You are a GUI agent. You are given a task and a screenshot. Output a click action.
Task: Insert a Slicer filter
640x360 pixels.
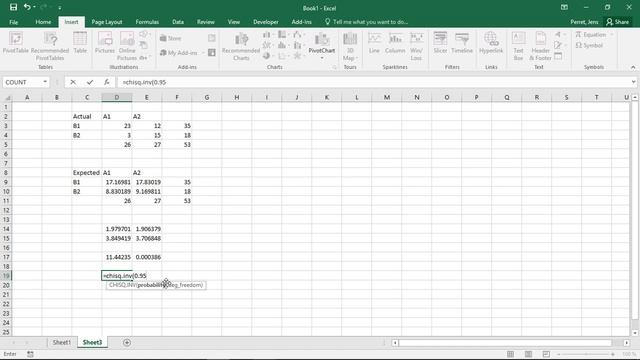click(x=440, y=43)
